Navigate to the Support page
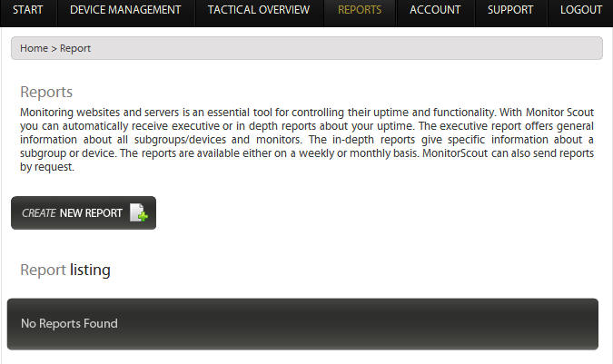613x364 pixels. pyautogui.click(x=510, y=11)
